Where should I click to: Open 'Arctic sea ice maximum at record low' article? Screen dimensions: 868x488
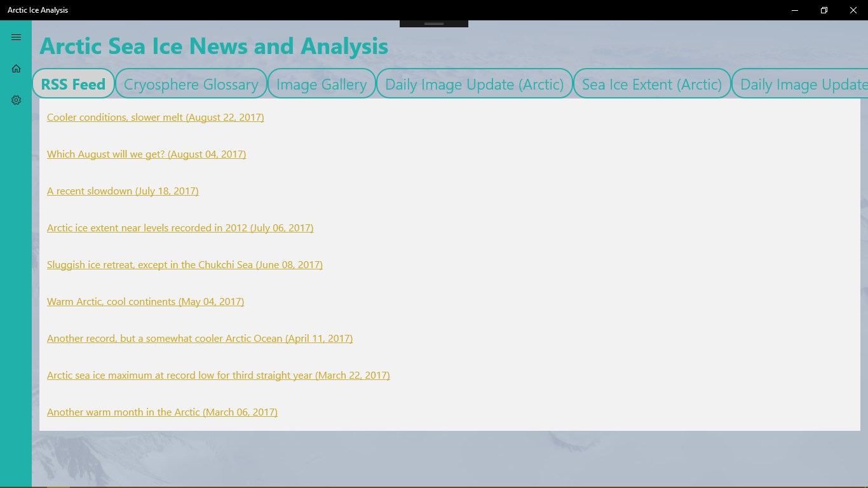click(x=218, y=376)
